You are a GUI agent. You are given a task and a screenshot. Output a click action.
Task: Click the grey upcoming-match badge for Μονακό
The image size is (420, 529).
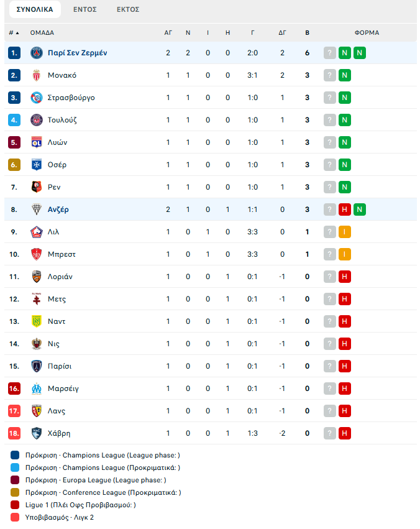pos(330,75)
